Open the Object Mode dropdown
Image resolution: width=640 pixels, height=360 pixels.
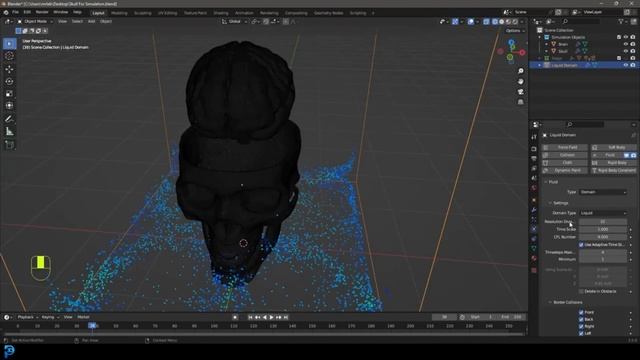coord(35,21)
